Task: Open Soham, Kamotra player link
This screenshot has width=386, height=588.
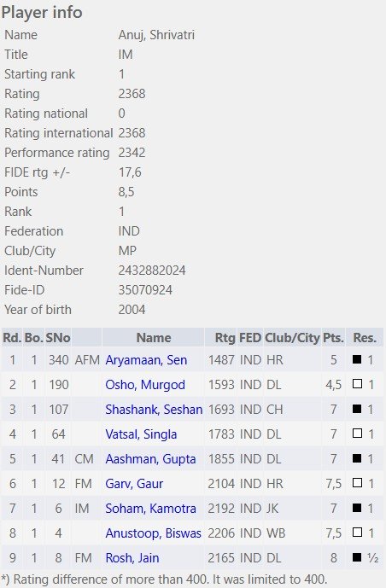Action: click(150, 509)
